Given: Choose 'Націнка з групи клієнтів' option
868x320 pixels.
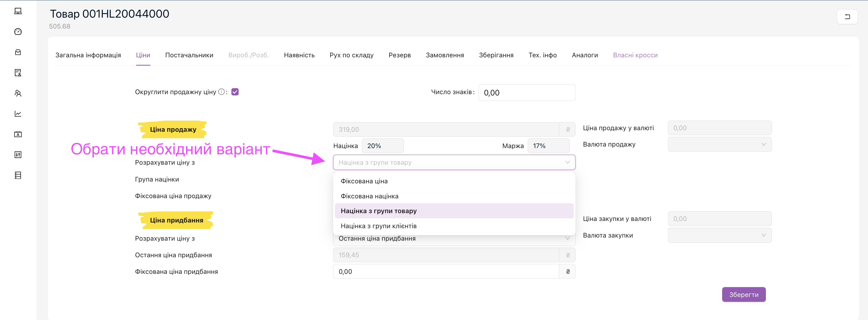Looking at the screenshot, I should tap(378, 226).
